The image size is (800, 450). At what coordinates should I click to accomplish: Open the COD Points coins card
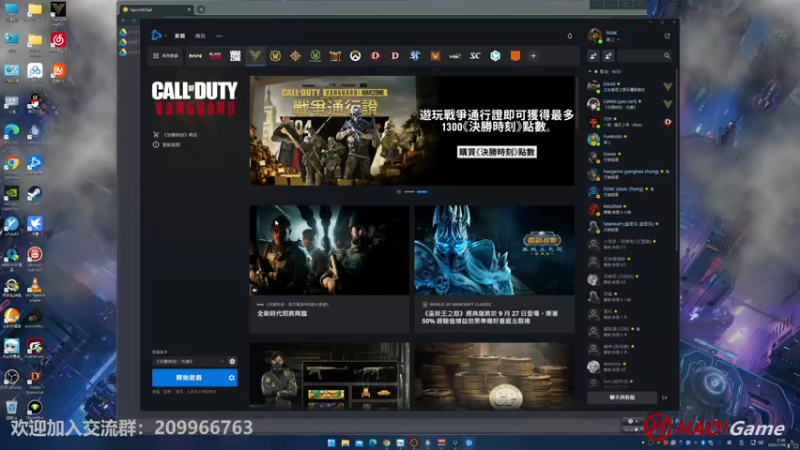point(494,376)
